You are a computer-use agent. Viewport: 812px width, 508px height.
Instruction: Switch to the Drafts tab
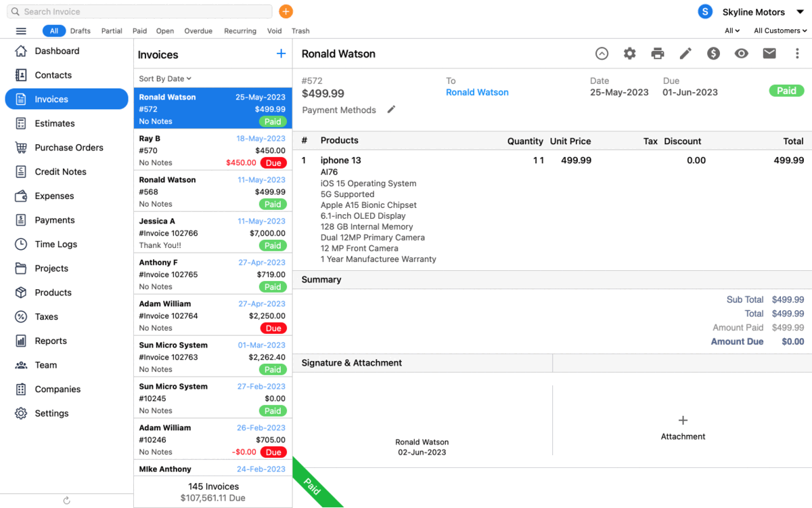click(81, 30)
